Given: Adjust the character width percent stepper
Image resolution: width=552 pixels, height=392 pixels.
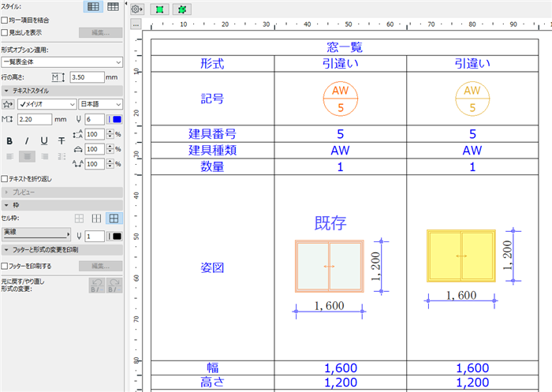Looking at the screenshot, I should (110, 149).
